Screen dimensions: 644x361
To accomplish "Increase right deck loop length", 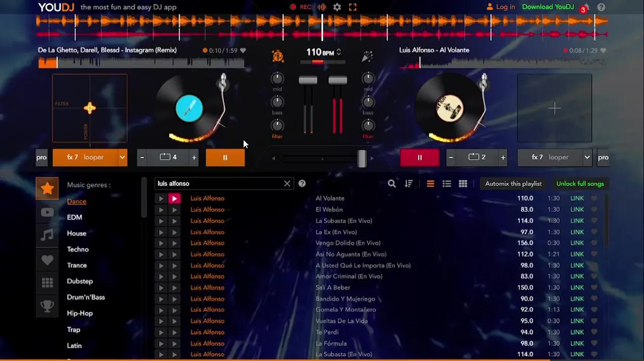I will point(503,157).
